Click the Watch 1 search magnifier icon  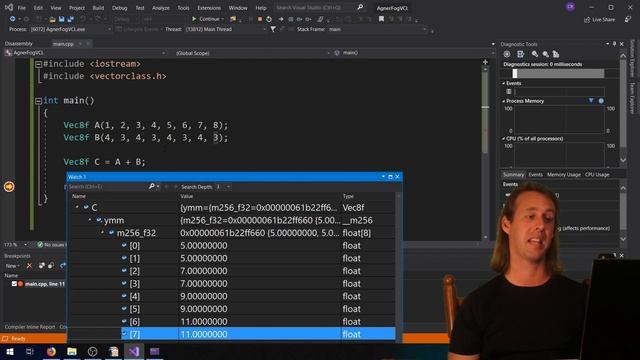(x=151, y=186)
